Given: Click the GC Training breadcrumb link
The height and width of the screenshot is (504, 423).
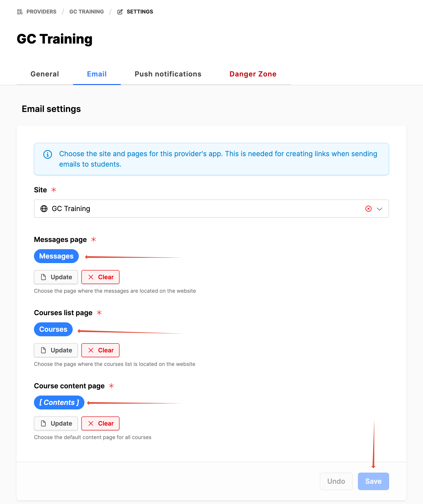Looking at the screenshot, I should (x=86, y=12).
